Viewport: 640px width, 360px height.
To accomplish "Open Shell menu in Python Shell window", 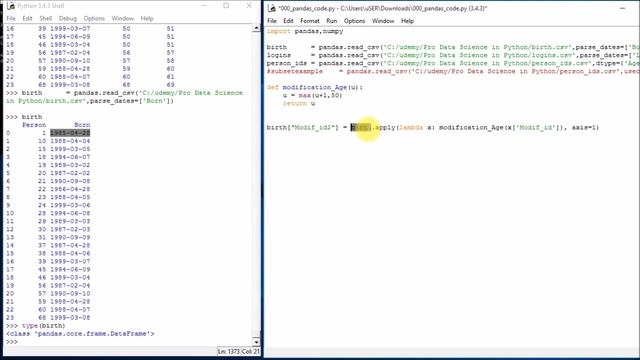I will [x=45, y=18].
